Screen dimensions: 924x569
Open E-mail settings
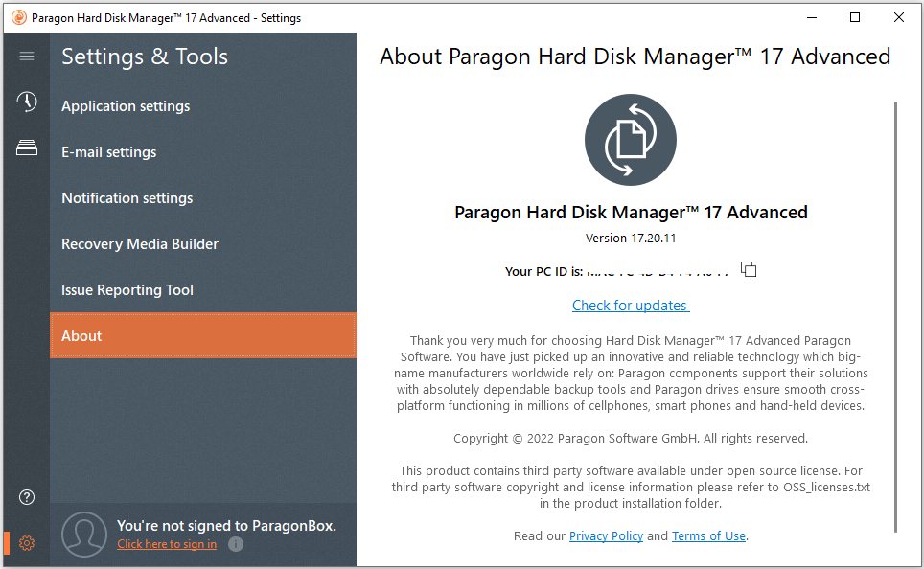pyautogui.click(x=108, y=152)
